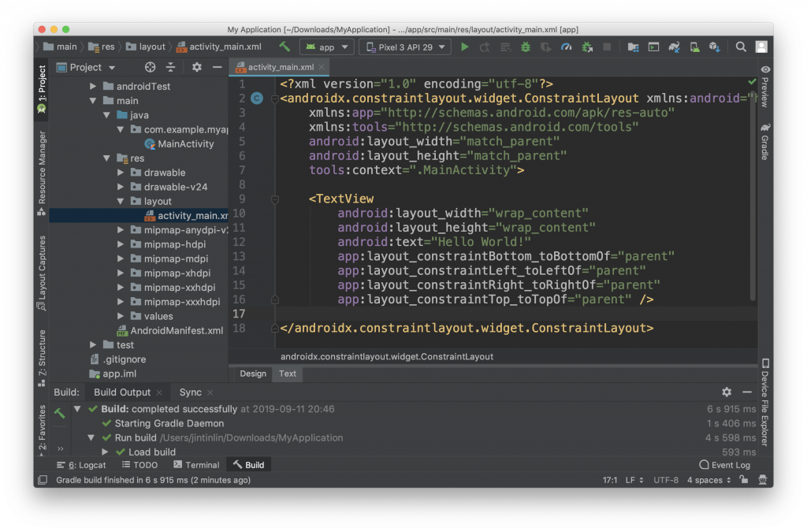Click the layout breadcrumb in navigation bar

[x=146, y=47]
